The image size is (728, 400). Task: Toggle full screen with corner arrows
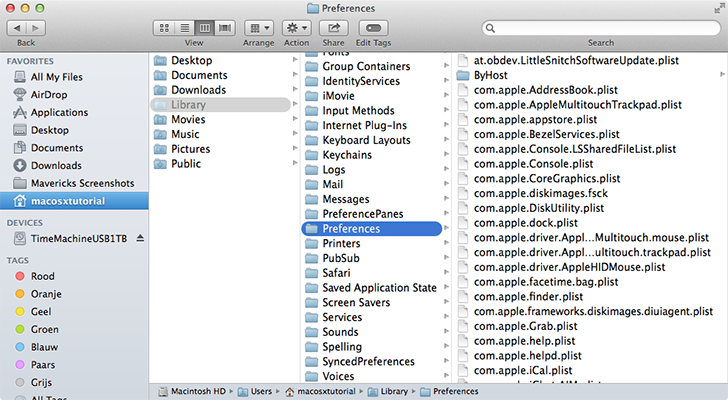(x=719, y=8)
